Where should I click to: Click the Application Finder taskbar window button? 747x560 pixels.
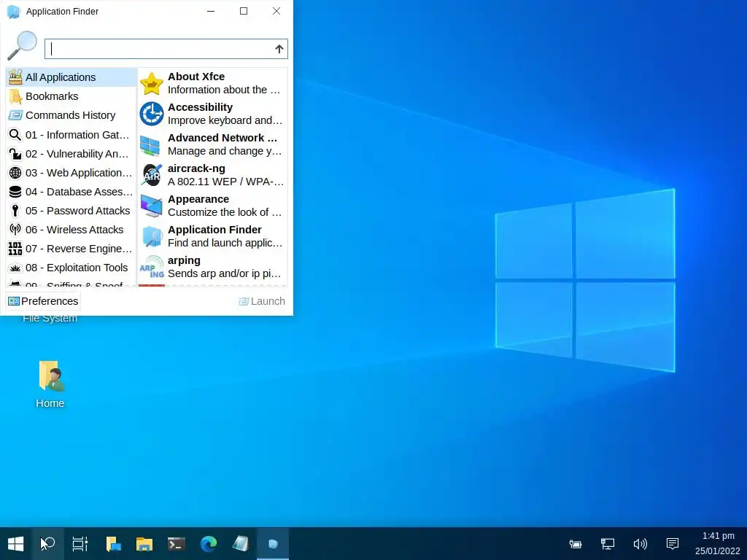coord(273,544)
